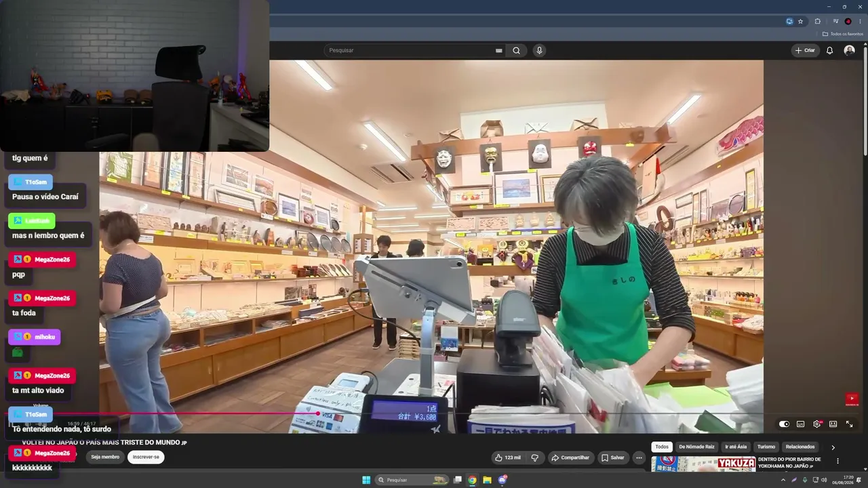
Task: Toggle subtitles in the video player
Action: 800,424
